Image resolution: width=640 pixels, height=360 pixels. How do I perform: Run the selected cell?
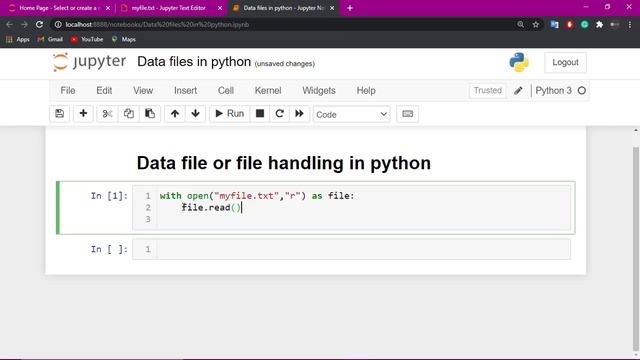tap(229, 113)
